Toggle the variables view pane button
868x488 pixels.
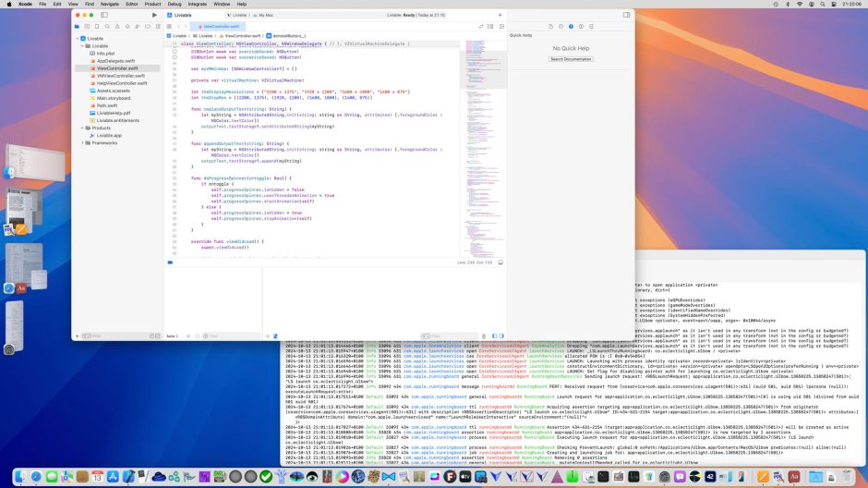point(494,336)
